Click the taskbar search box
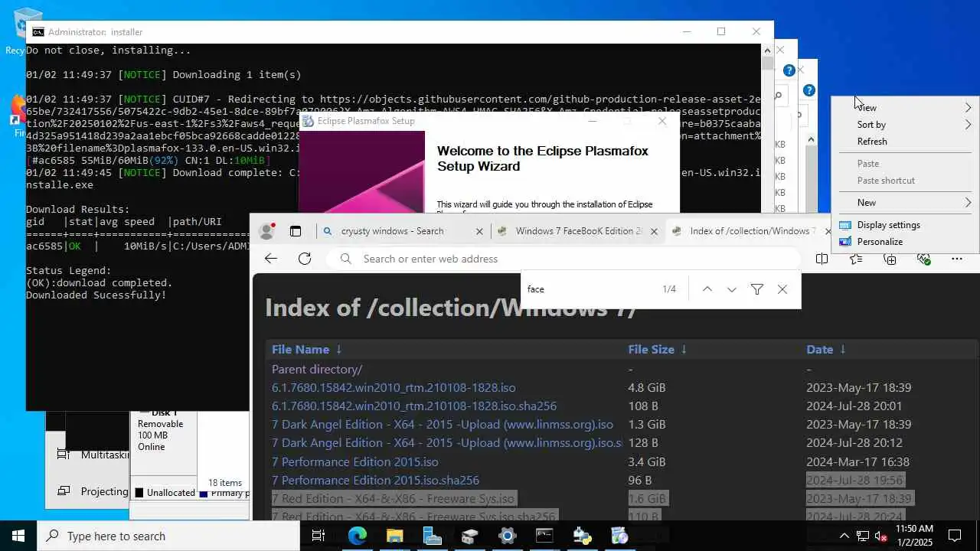 168,536
